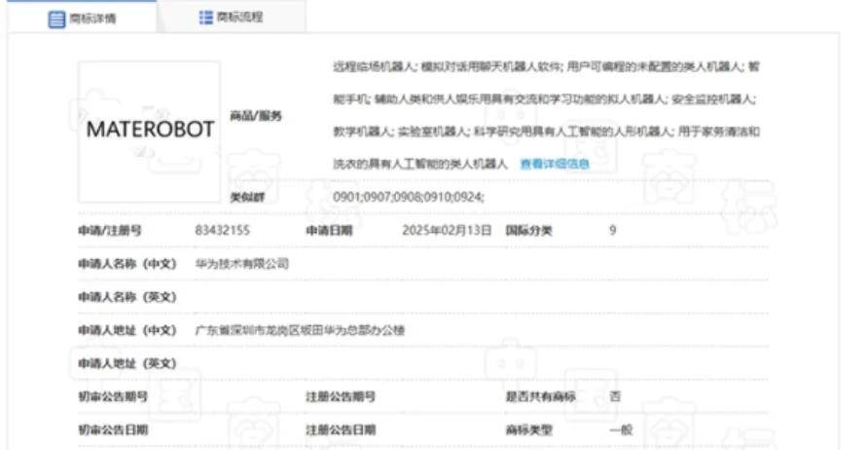Open the 商标详情 tab
868x450 pixels.
(x=82, y=18)
